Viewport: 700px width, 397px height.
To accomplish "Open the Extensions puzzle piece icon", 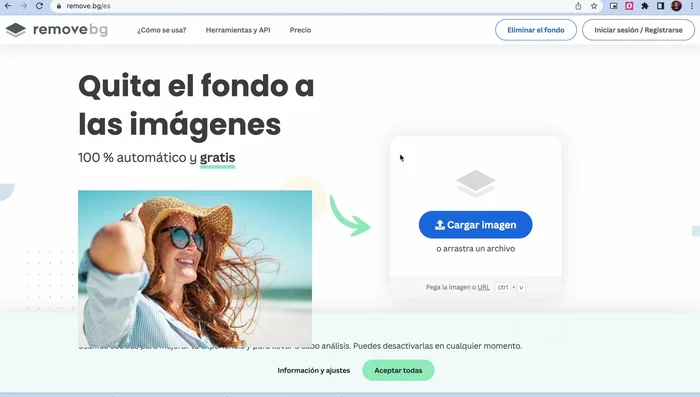I will tap(645, 6).
